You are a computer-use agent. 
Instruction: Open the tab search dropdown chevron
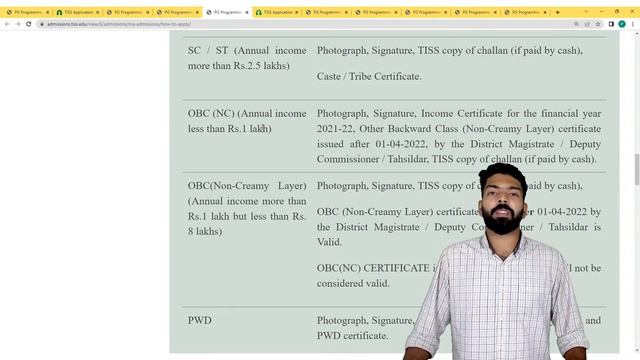pyautogui.click(x=586, y=12)
